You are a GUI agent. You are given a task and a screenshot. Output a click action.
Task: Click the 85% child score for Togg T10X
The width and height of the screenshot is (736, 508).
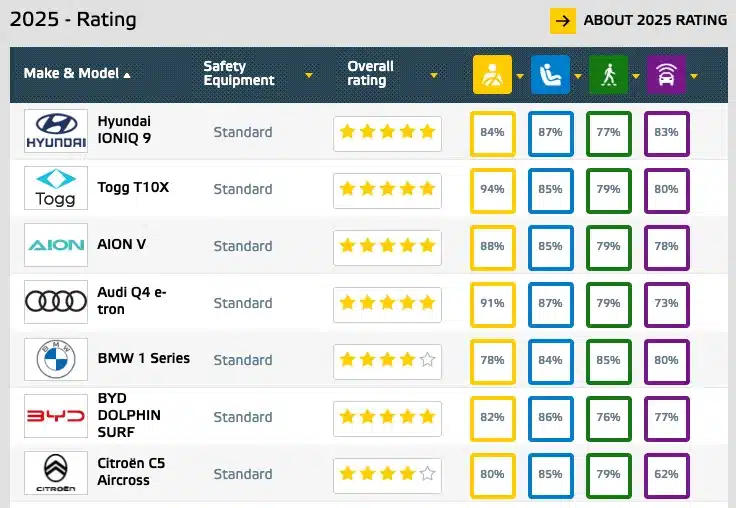coord(551,191)
